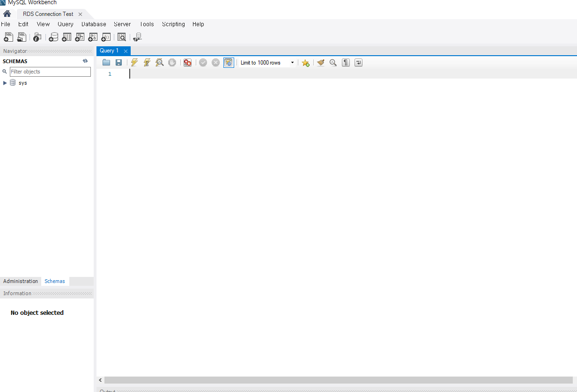
Task: Close the RDS Connection Test tab
Action: click(x=80, y=14)
